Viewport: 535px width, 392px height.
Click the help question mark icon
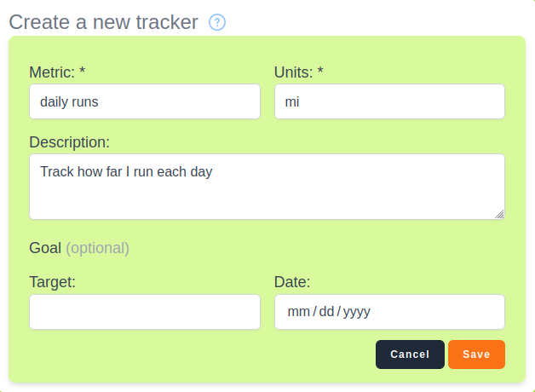tap(217, 22)
